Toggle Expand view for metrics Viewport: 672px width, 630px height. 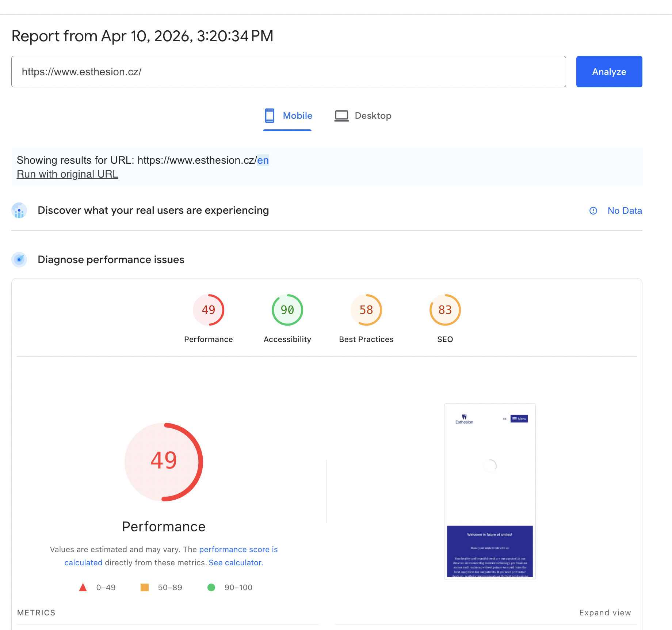click(605, 613)
